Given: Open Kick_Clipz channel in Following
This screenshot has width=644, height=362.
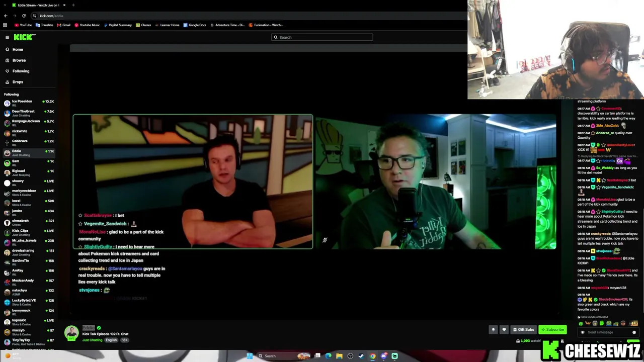Looking at the screenshot, I should pyautogui.click(x=30, y=232).
